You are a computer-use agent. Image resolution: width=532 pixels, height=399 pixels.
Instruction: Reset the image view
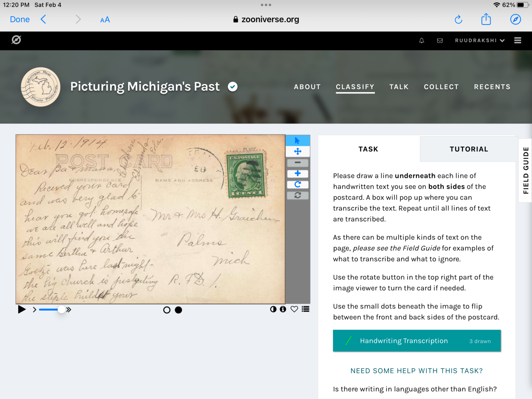[298, 195]
